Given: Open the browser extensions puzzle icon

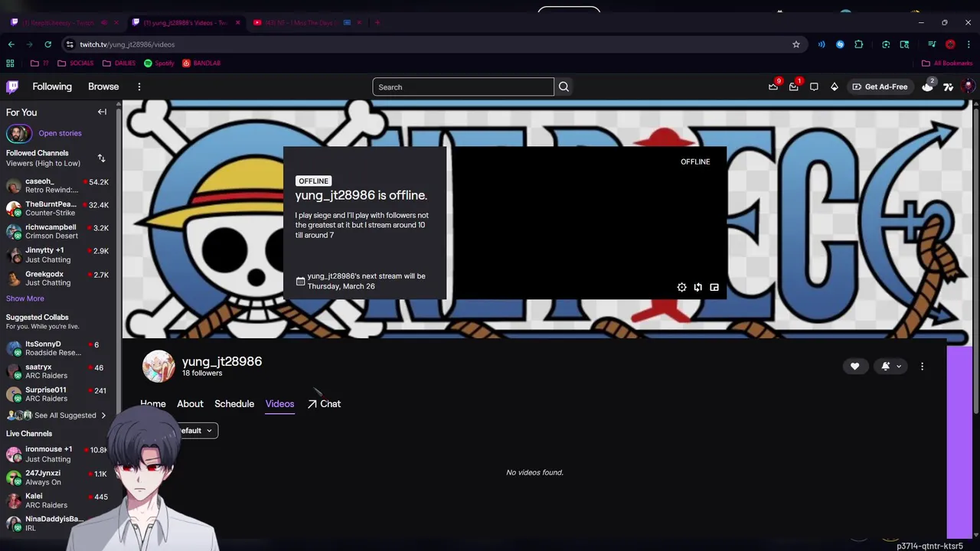Looking at the screenshot, I should 858,44.
